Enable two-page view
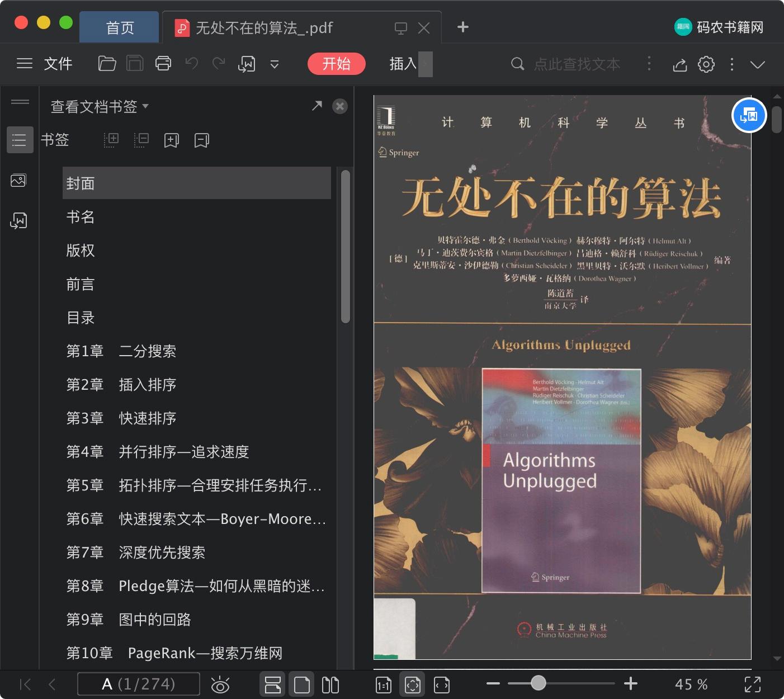 (330, 684)
